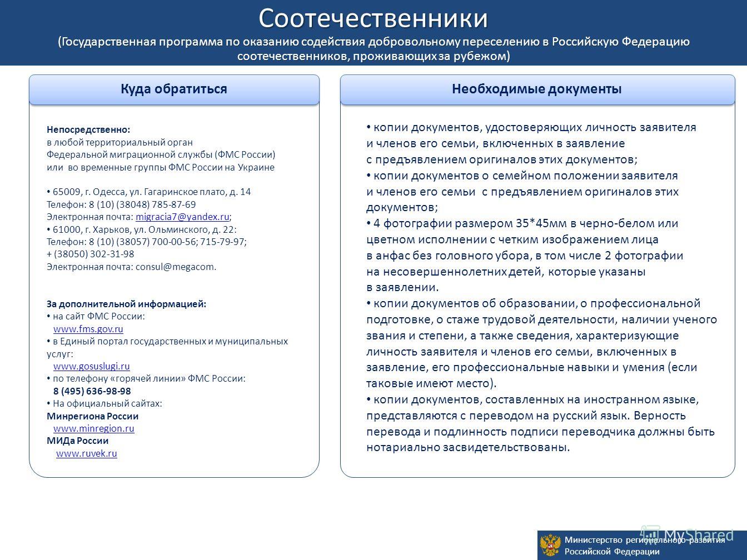The image size is (747, 560).
Task: Follow the www.ruvek.ru link
Action: 87,453
